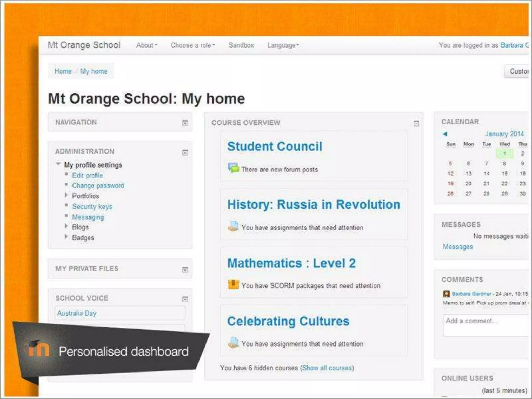This screenshot has width=532, height=399.
Task: Open the Student Council course link
Action: coord(275,147)
